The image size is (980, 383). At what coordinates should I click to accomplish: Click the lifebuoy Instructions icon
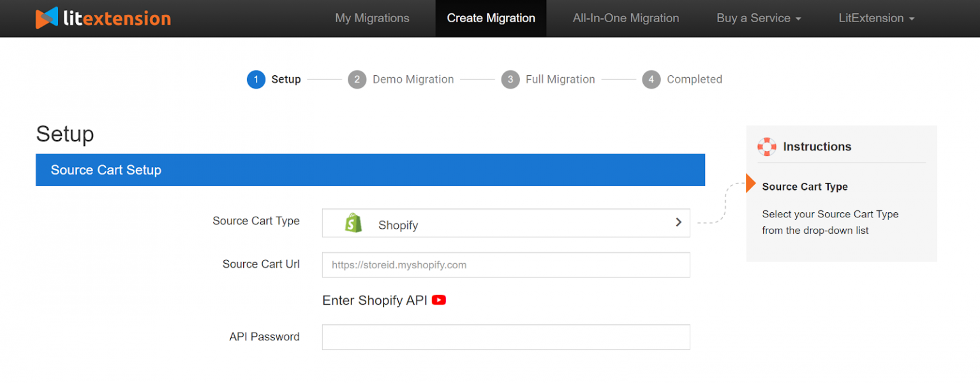click(x=767, y=147)
